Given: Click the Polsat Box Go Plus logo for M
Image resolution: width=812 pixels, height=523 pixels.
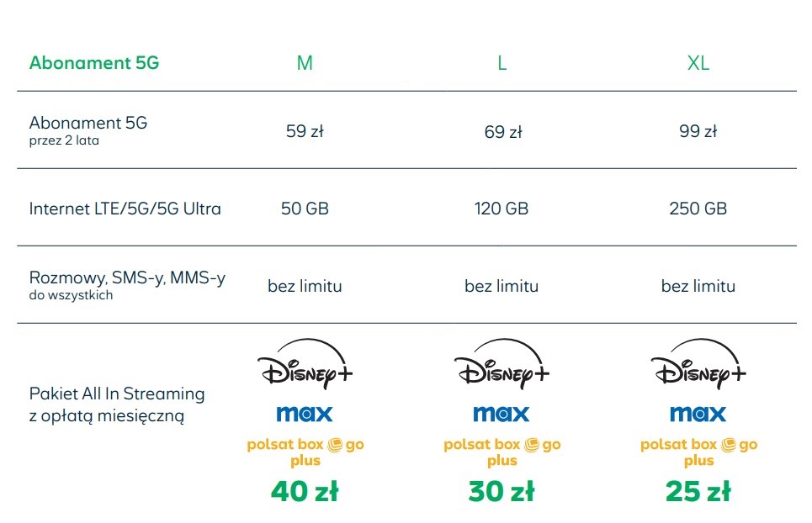Looking at the screenshot, I should coord(305,452).
